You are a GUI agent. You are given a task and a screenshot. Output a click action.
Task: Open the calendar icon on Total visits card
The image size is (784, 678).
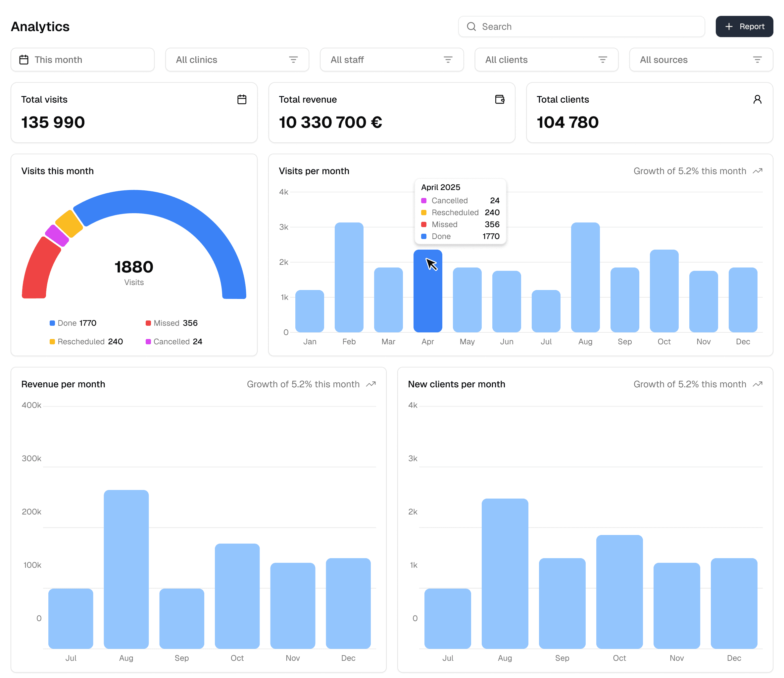point(242,99)
